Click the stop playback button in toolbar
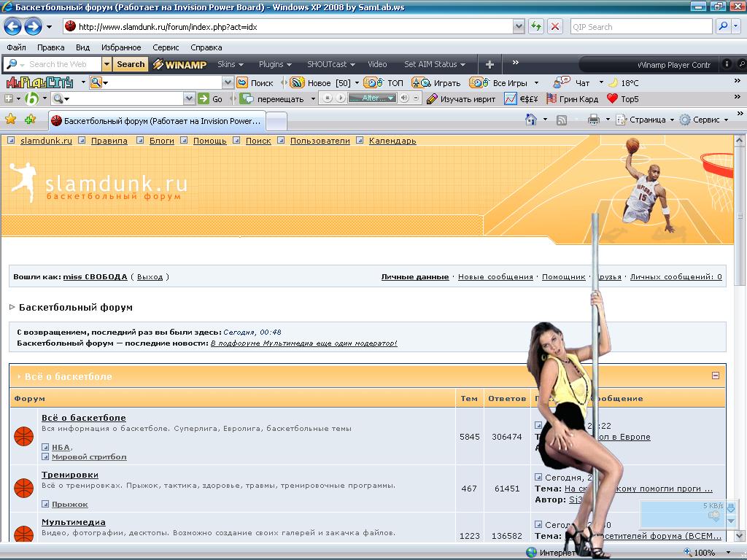The width and height of the screenshot is (747, 560). click(328, 98)
